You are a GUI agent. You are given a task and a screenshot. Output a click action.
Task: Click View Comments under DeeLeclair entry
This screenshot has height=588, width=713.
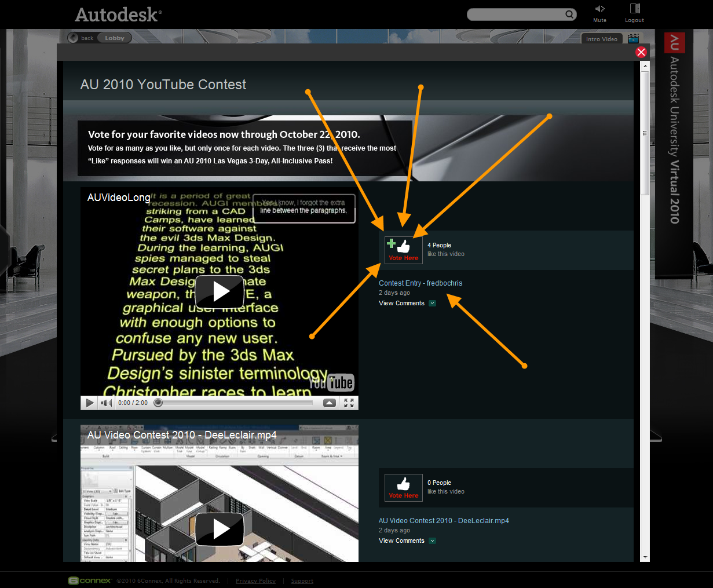tap(401, 540)
